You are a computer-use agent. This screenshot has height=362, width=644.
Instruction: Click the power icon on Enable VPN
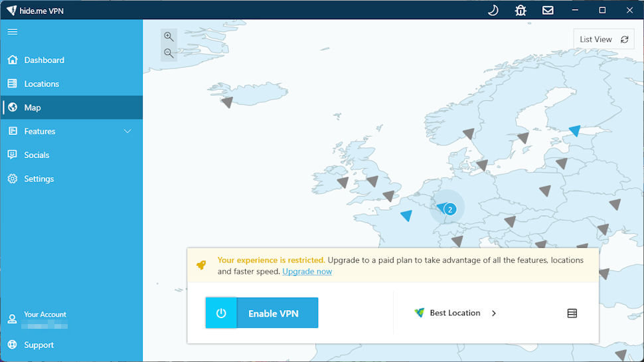(x=221, y=313)
